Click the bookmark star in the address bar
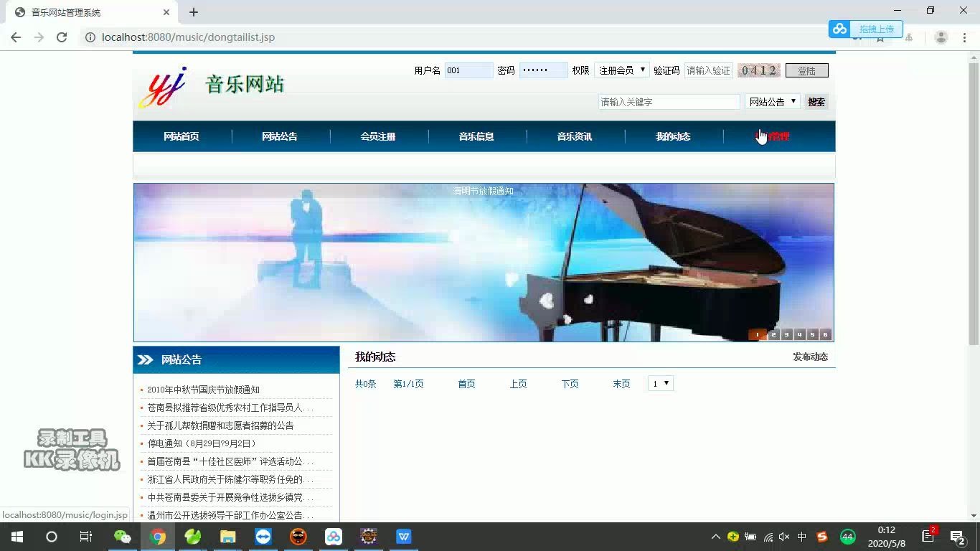The height and width of the screenshot is (551, 980). coord(880,37)
